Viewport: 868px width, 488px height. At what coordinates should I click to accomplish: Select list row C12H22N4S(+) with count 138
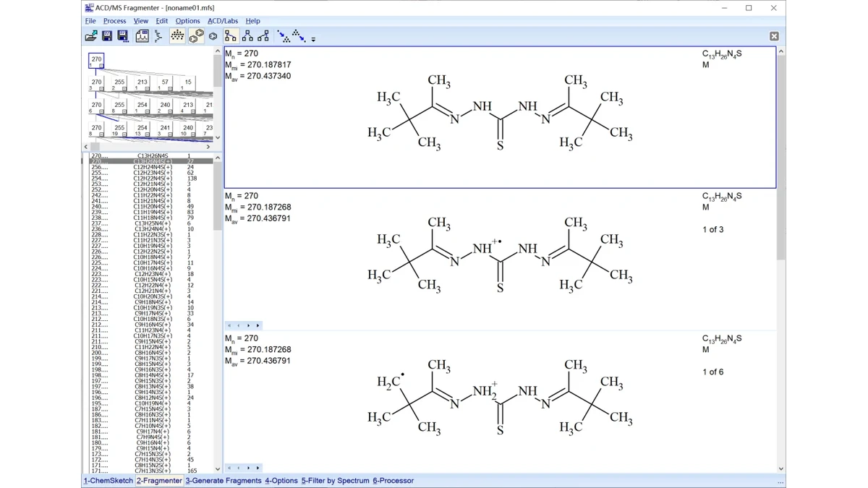tap(150, 179)
